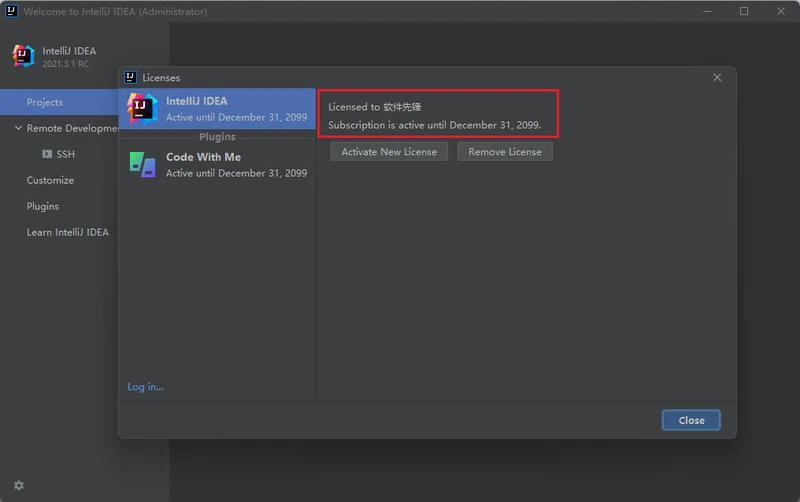
Task: Open the Learn IntelliJ IDEA section
Action: (x=67, y=232)
